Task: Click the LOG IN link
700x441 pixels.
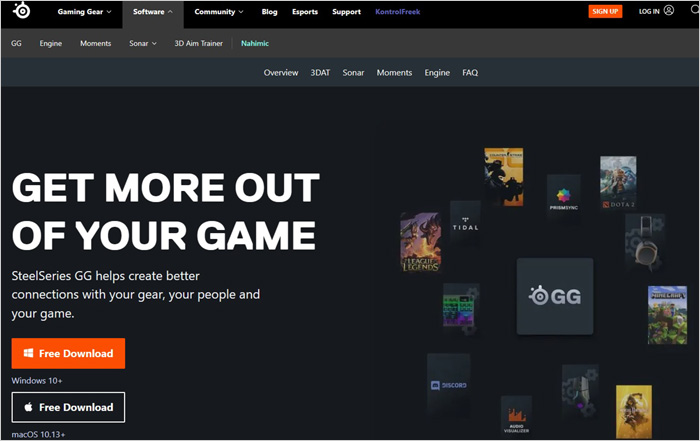Action: pos(649,11)
